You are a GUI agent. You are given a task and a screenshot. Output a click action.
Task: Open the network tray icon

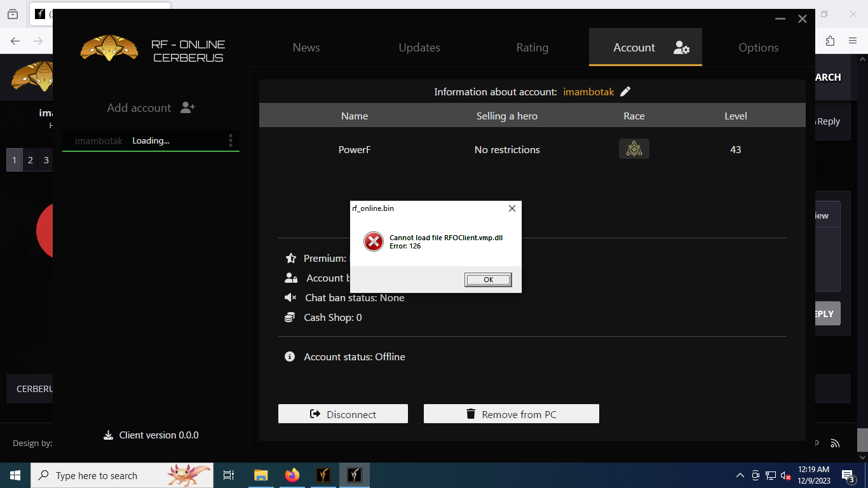(x=771, y=475)
